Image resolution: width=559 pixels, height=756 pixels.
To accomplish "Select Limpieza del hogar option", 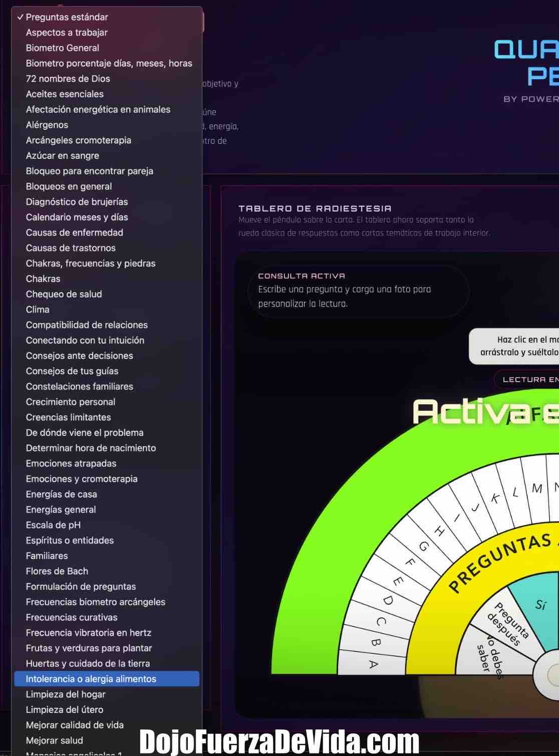I will 107,695.
